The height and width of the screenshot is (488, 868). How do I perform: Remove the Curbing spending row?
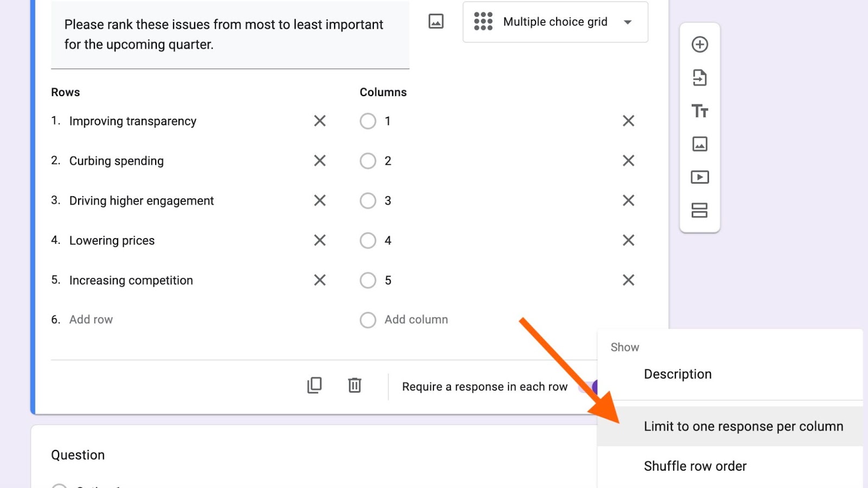pyautogui.click(x=320, y=160)
